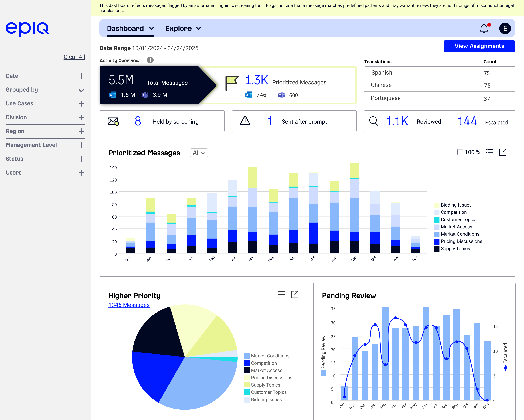Click the held by screening envelope icon
The height and width of the screenshot is (420, 524).
tap(113, 121)
